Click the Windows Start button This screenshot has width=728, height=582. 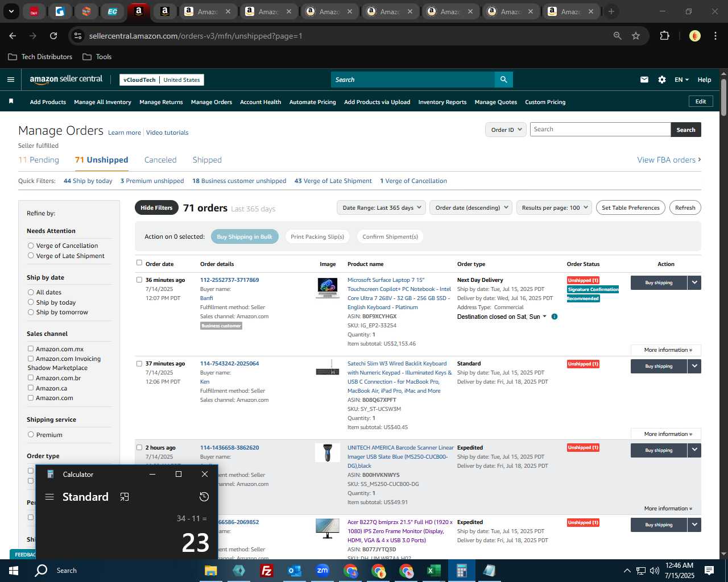(x=14, y=571)
